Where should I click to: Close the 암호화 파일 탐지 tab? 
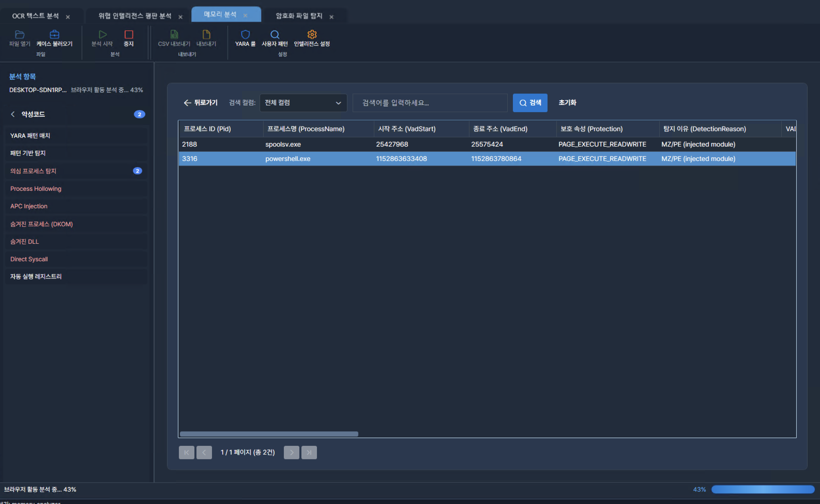(331, 17)
